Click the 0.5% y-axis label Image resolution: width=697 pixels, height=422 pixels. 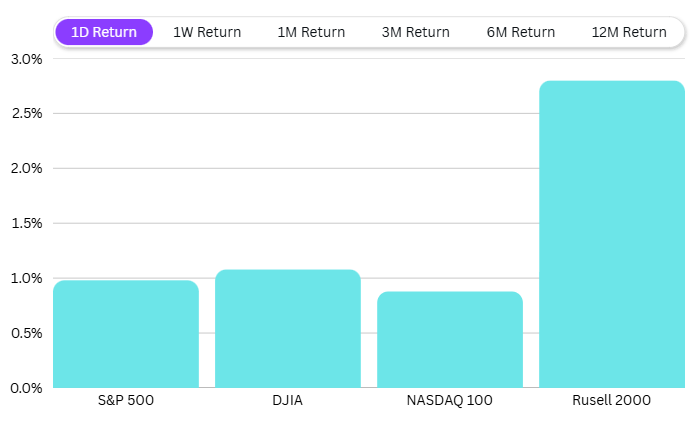pos(27,333)
